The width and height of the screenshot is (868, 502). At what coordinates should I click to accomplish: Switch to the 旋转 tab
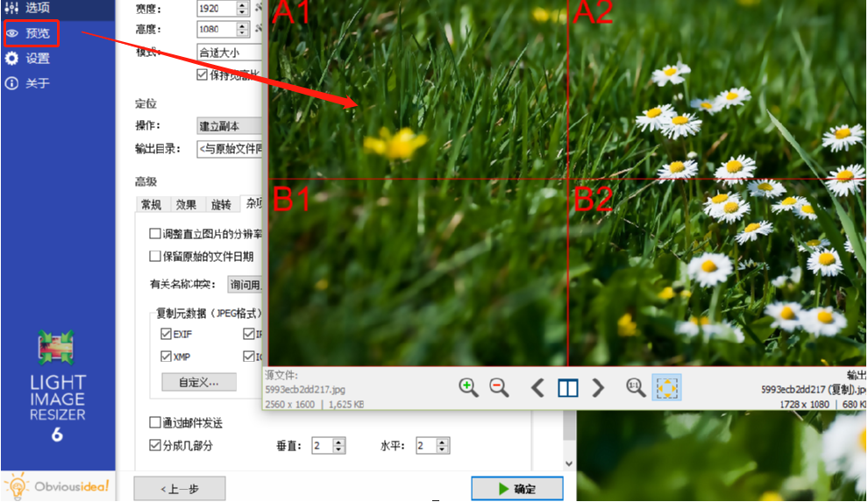[x=222, y=204]
